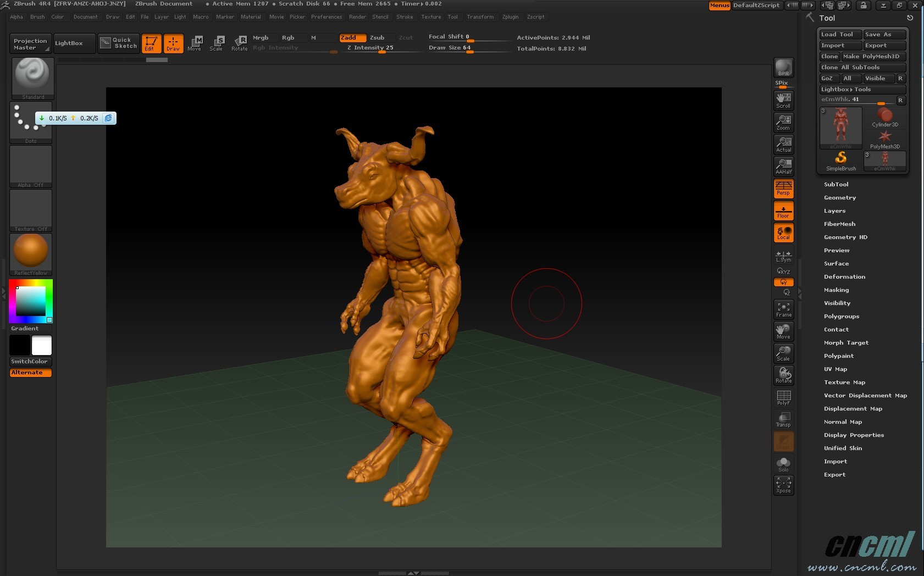Toggle Edit mode button

pos(151,43)
